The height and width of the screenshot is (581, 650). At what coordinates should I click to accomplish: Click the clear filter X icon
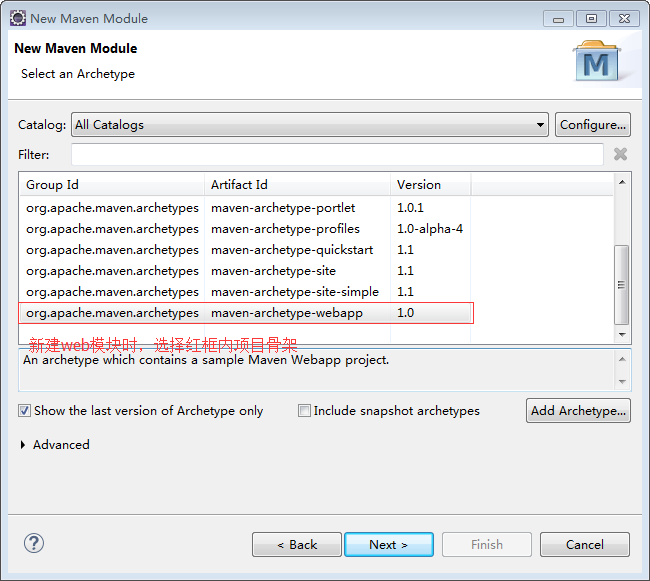620,154
